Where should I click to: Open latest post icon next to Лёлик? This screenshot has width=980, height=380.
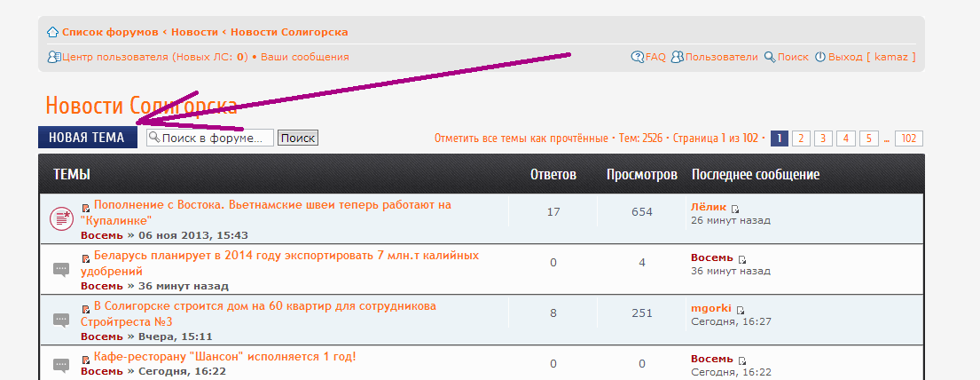click(736, 208)
